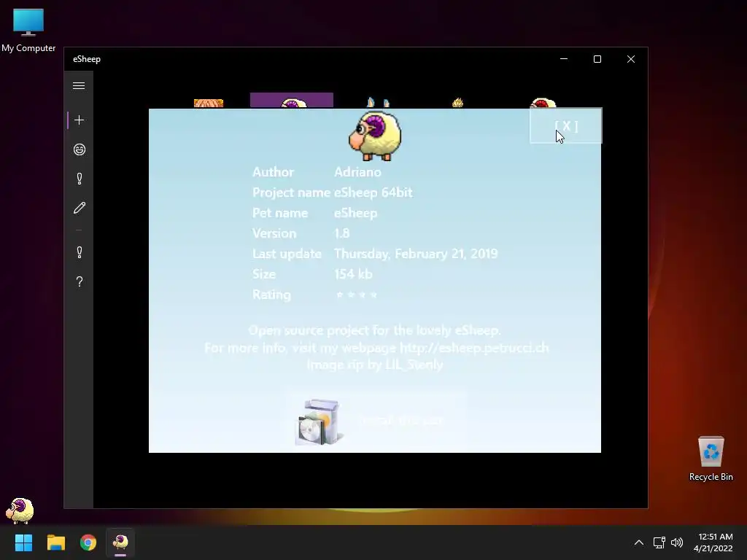
Task: Click the version value "1.8"
Action: (x=341, y=233)
